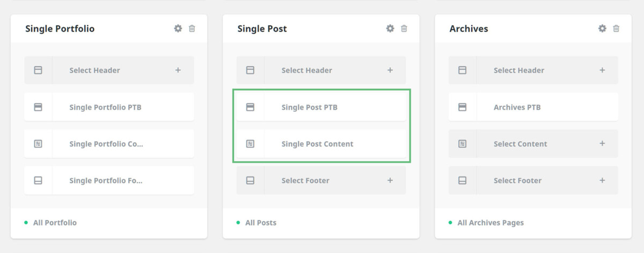Select the Single Post PTB row
The height and width of the screenshot is (253, 644).
tap(321, 107)
